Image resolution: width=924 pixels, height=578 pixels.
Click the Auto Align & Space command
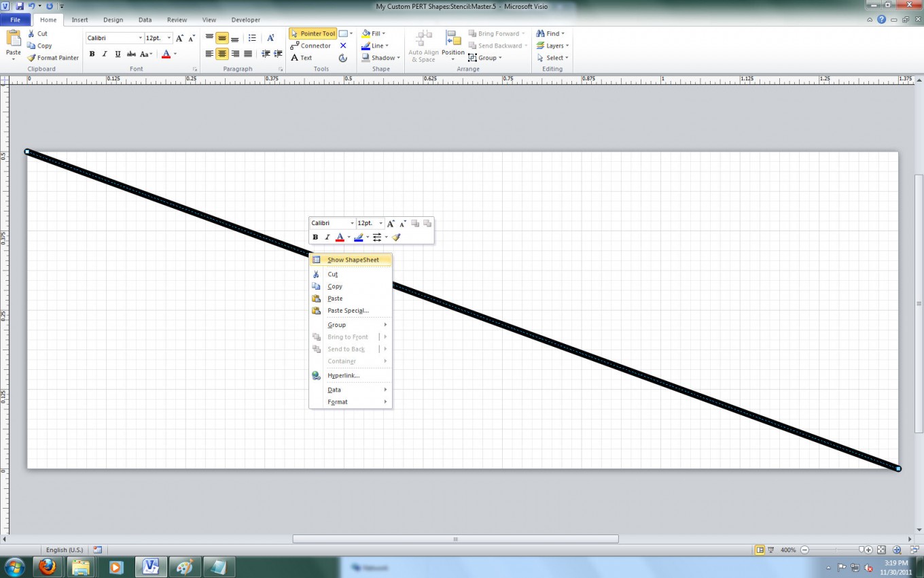tap(423, 46)
